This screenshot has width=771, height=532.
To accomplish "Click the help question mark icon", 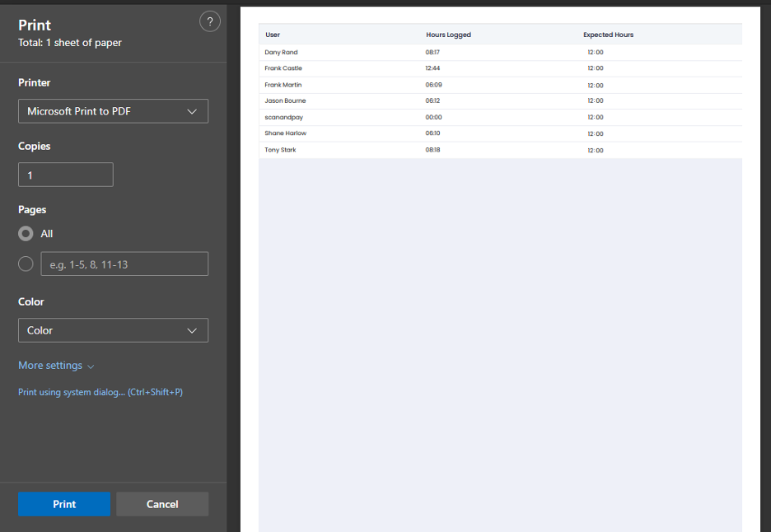I will pos(210,22).
